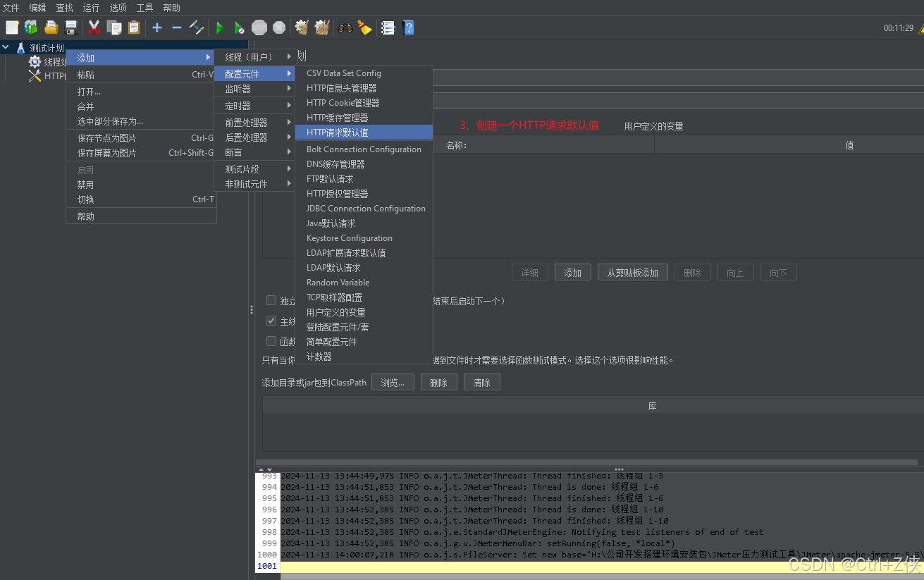Open the Templates toolbar icon
This screenshot has height=580, width=924.
click(x=31, y=27)
